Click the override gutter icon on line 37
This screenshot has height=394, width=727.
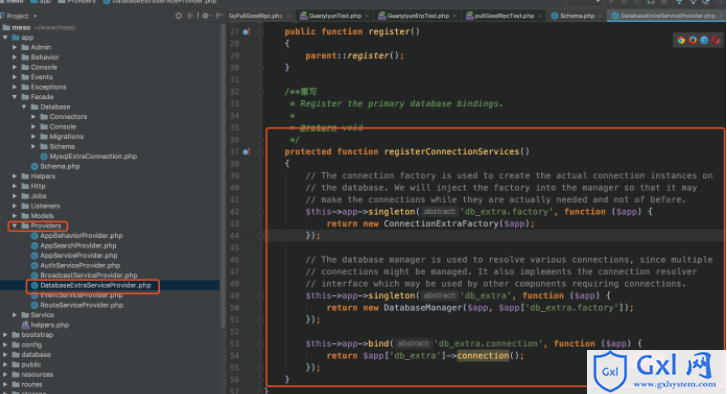tap(246, 152)
